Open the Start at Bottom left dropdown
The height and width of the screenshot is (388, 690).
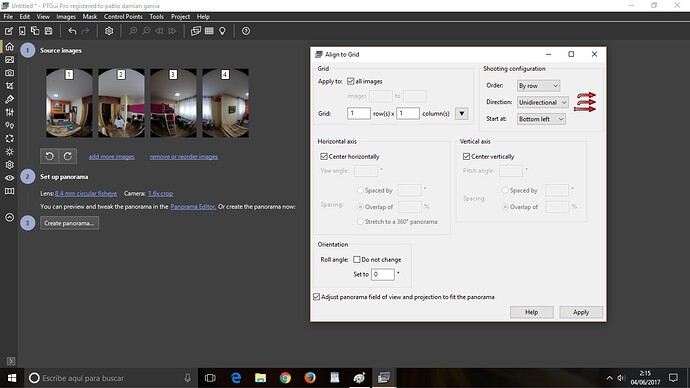(541, 119)
